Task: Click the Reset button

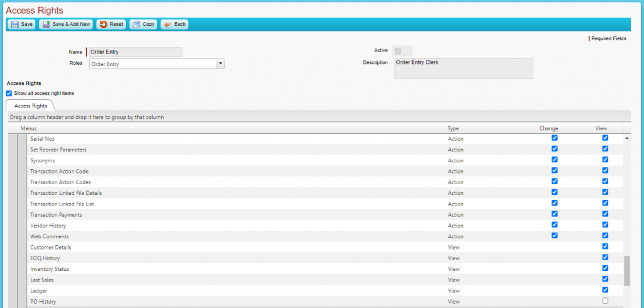Action: coord(111,25)
